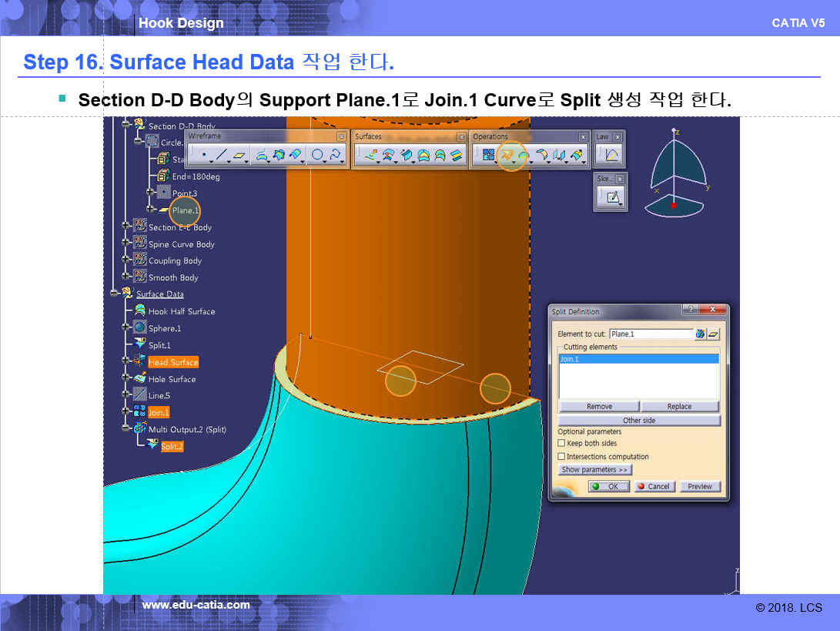Viewport: 840px width, 631px height.
Task: Click the Join icon in Operations toolbar
Action: pos(487,156)
